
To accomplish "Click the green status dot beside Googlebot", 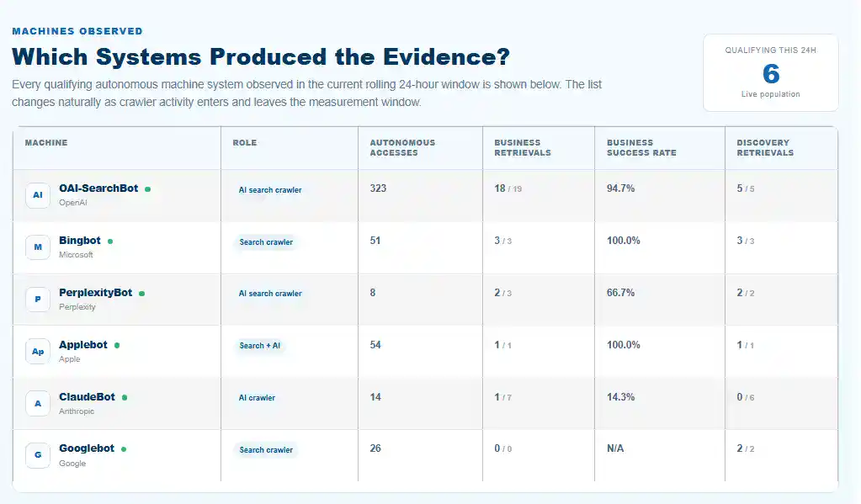I will (124, 449).
